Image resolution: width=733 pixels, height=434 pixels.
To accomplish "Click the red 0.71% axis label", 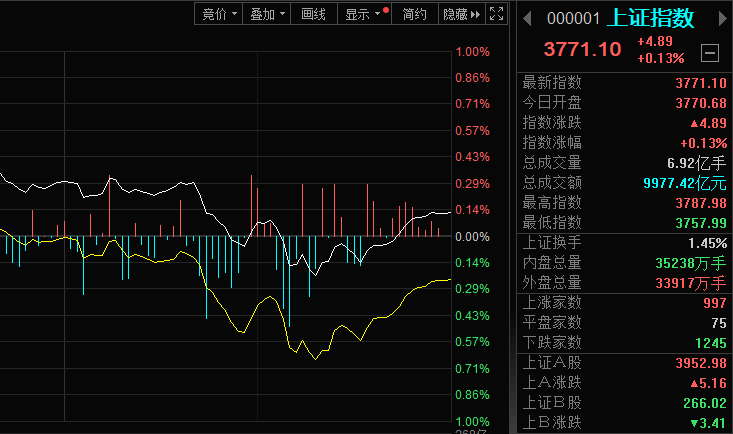I will tap(473, 103).
